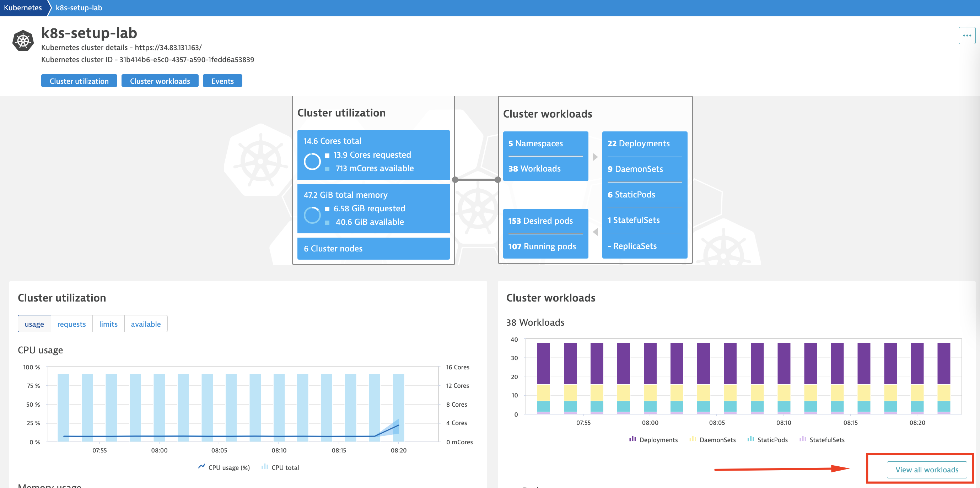Click the 38 Workloads chart heading
This screenshot has height=488, width=980.
535,322
